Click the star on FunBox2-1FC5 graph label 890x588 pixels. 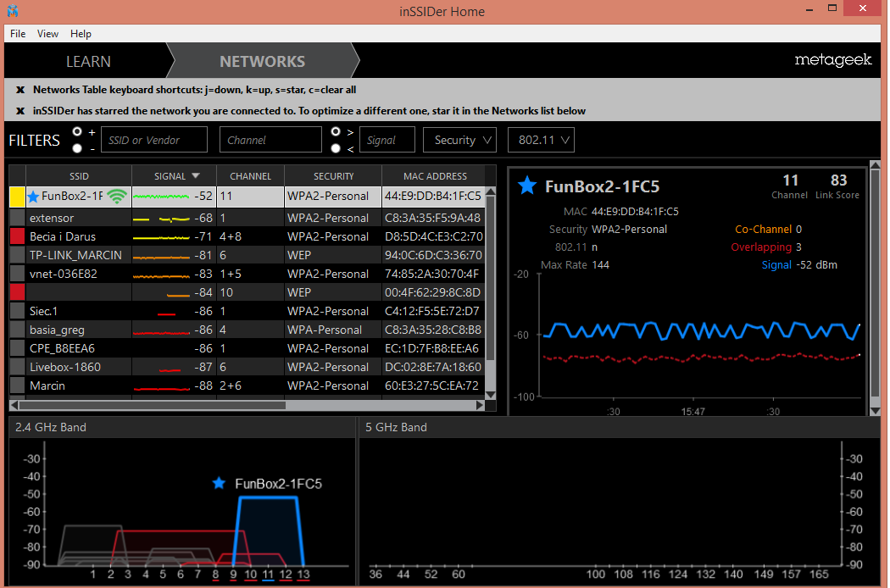219,483
